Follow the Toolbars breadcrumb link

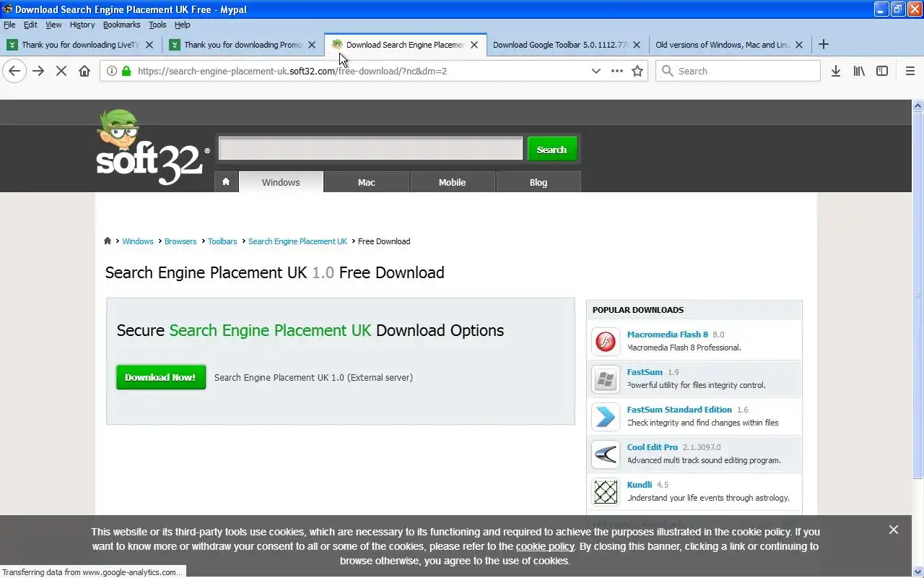point(222,241)
